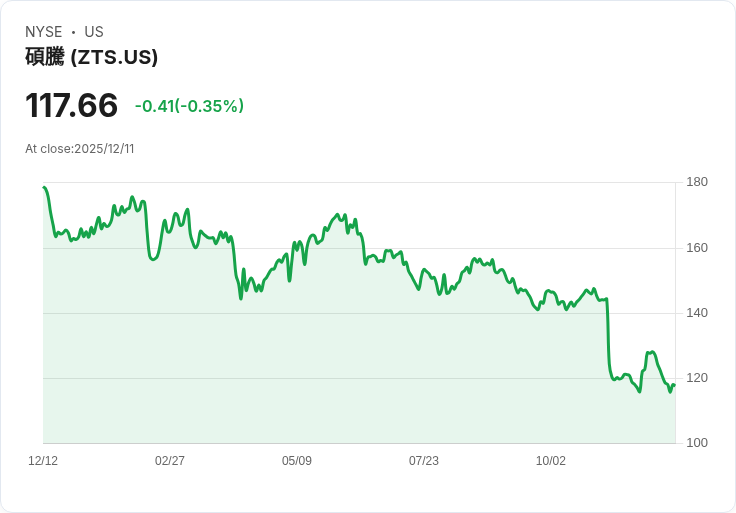The image size is (736, 513).
Task: Select the 12/12 date on the x-axis
Action: 43,461
